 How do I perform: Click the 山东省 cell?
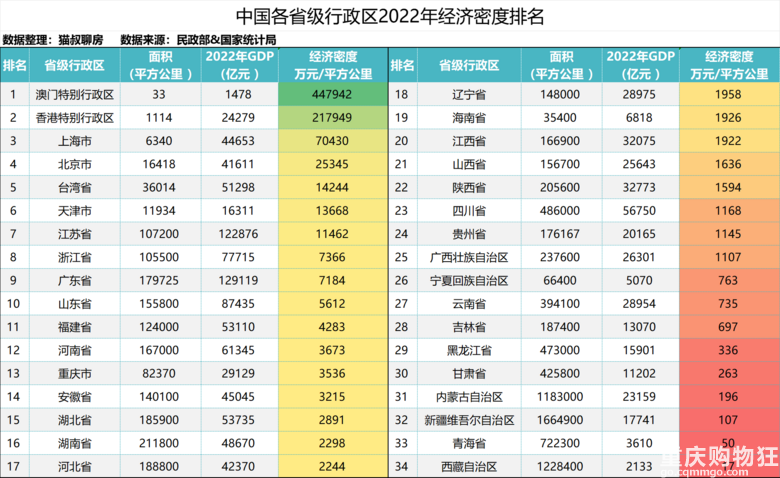tap(75, 303)
